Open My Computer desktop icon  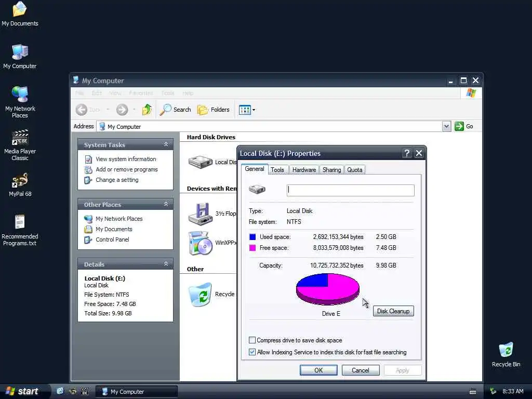pos(20,56)
